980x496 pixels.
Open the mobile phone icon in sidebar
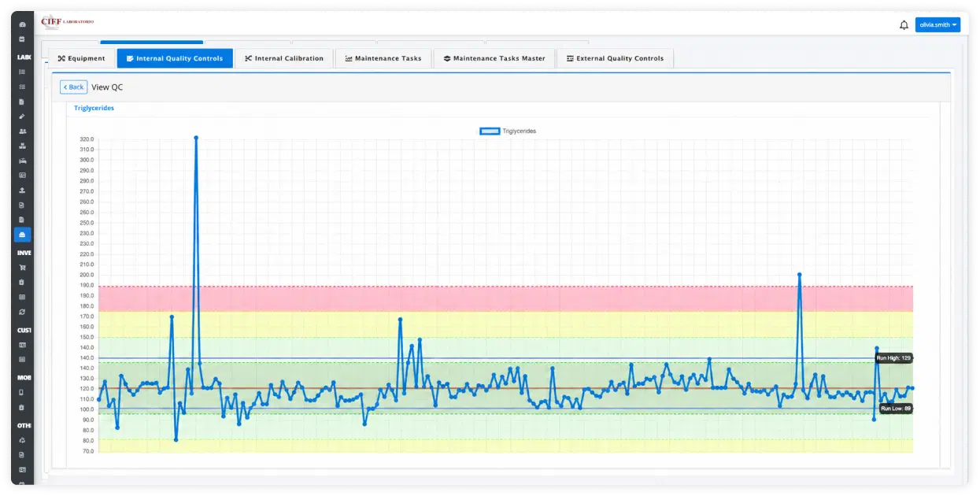[22, 392]
